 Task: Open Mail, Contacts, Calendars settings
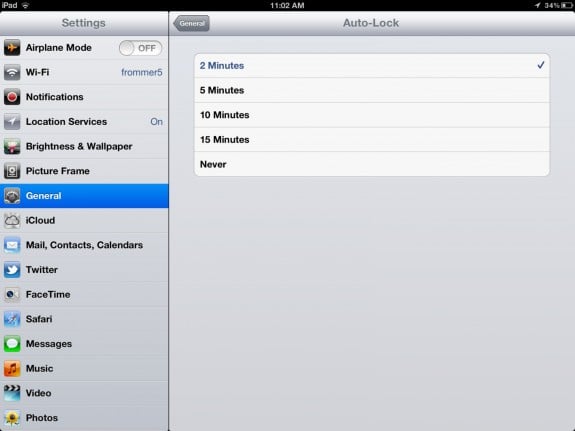pyautogui.click(x=84, y=245)
